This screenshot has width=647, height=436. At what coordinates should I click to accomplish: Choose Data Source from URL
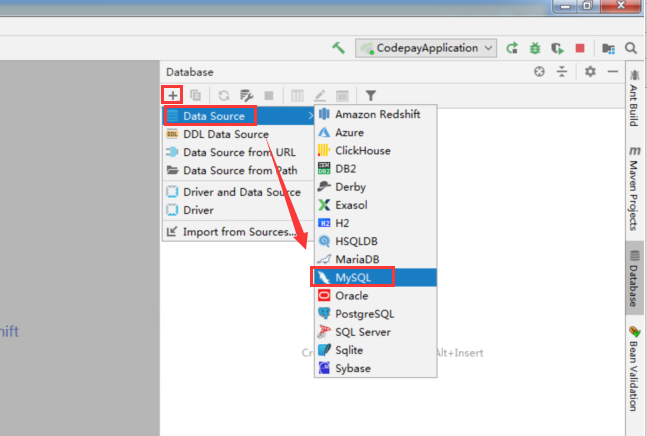pos(239,152)
